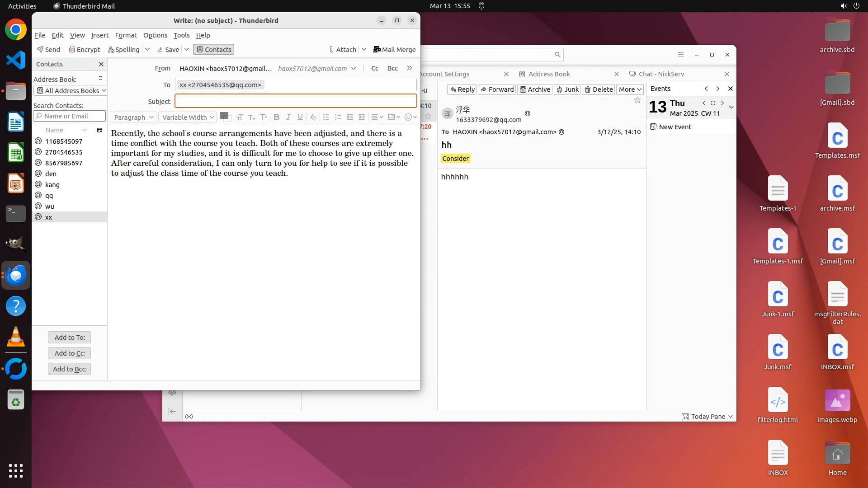The image size is (868, 488).
Task: Click the Subject input field
Action: 296,101
